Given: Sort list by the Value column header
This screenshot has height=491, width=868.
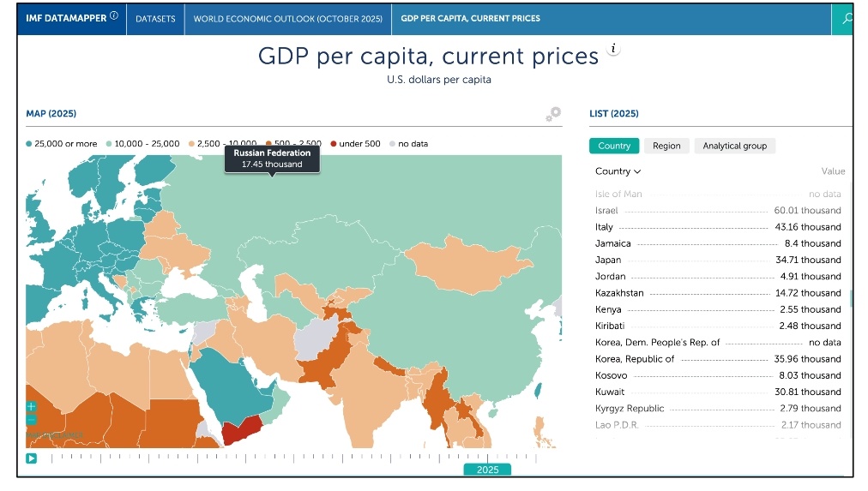Looking at the screenshot, I should 833,171.
